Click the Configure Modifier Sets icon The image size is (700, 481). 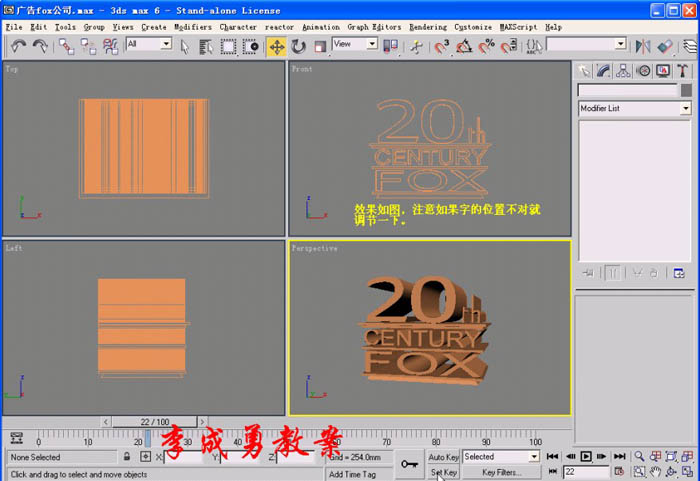679,273
